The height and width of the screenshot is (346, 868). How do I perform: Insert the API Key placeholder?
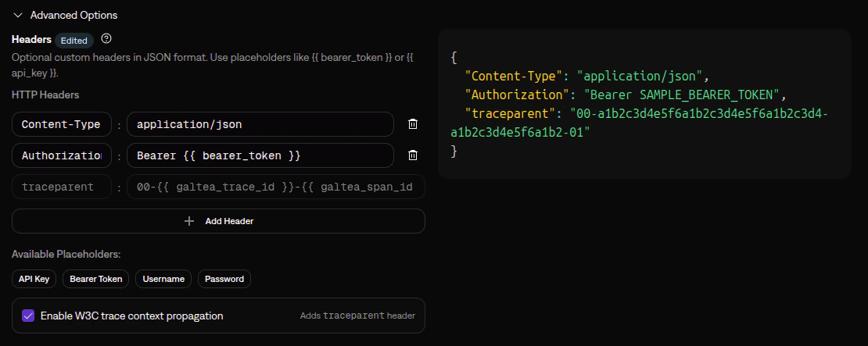pos(34,279)
